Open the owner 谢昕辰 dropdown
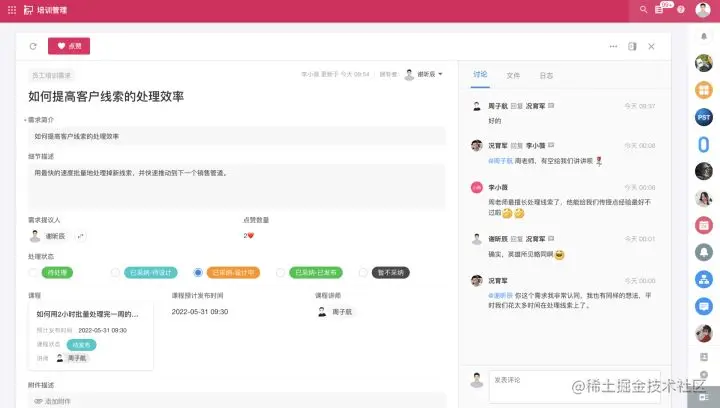720x408 pixels. tap(423, 74)
